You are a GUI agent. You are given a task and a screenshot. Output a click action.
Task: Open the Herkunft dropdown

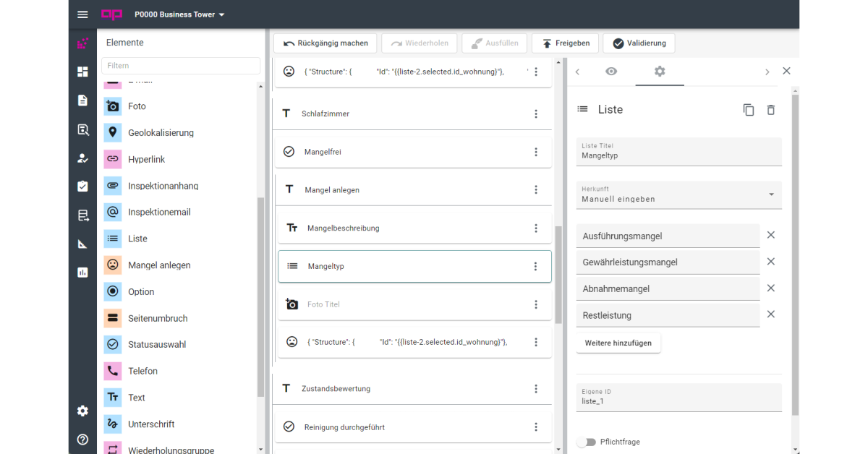[x=678, y=194]
